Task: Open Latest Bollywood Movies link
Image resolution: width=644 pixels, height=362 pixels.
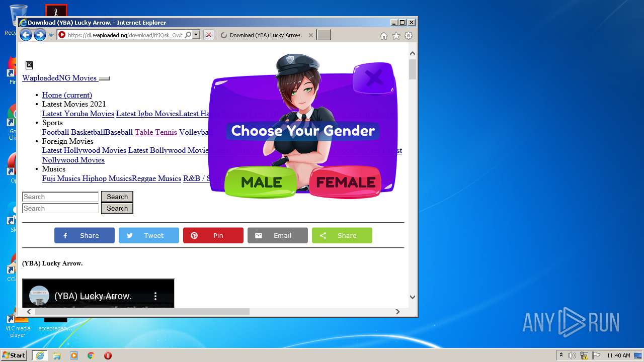Action: pyautogui.click(x=169, y=150)
